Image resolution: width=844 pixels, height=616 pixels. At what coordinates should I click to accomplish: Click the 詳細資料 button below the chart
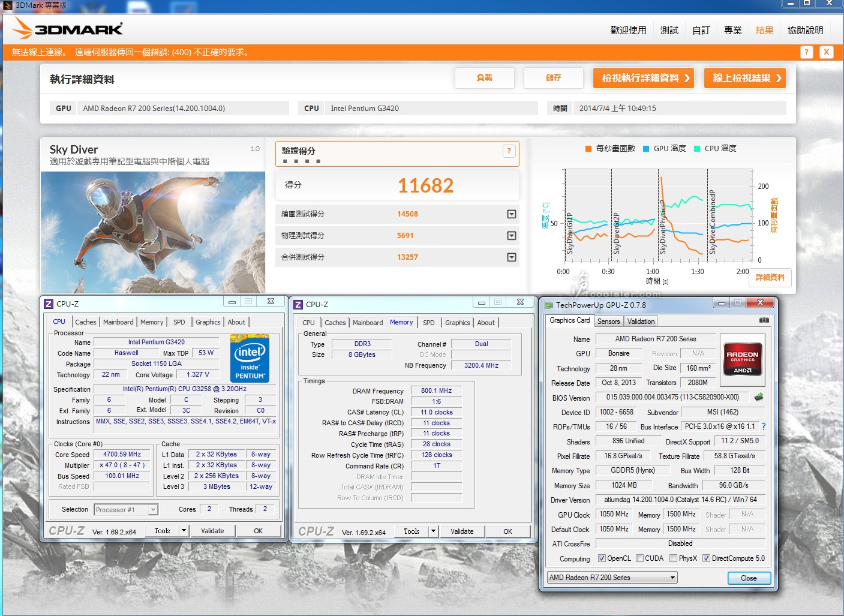coord(770,277)
